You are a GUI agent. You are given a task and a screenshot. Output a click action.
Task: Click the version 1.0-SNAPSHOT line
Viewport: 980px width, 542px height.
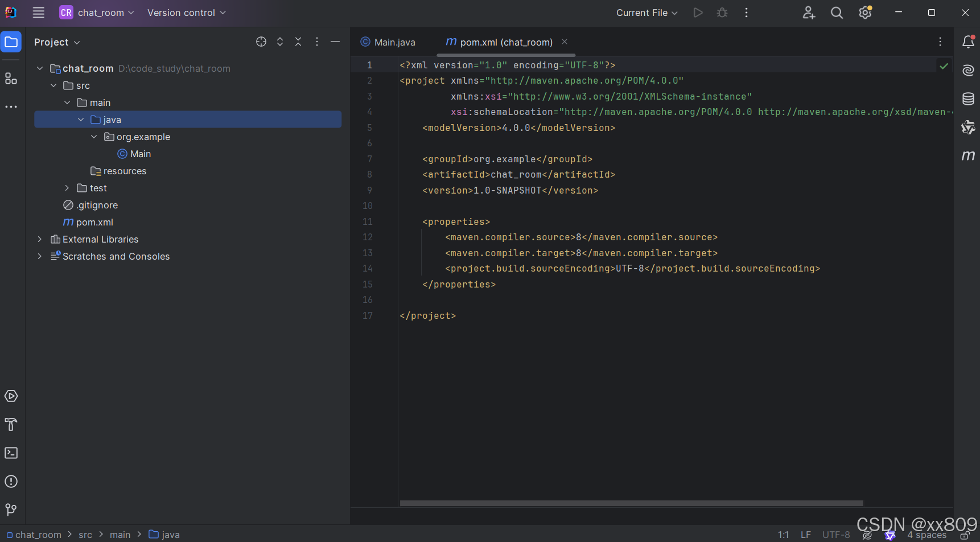tap(510, 190)
